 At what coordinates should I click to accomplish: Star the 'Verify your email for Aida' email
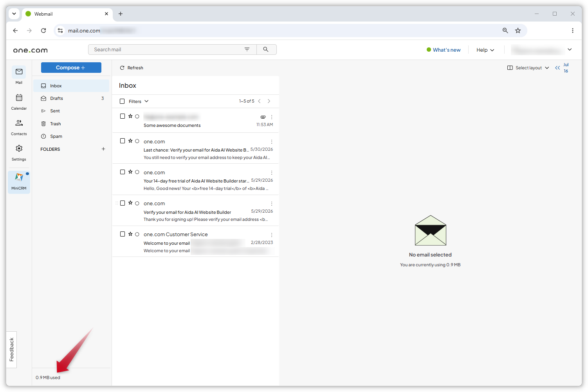click(x=130, y=203)
